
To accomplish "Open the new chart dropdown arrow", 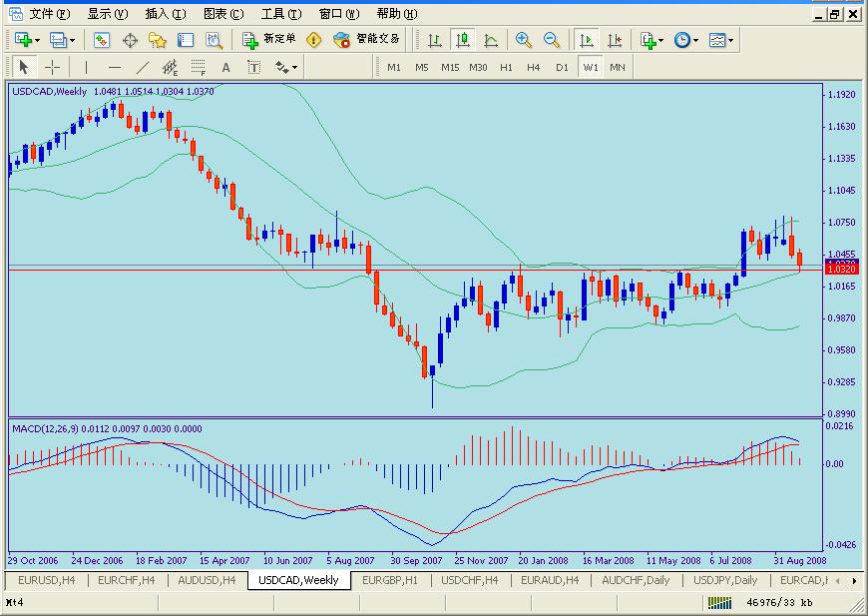I will (38, 40).
